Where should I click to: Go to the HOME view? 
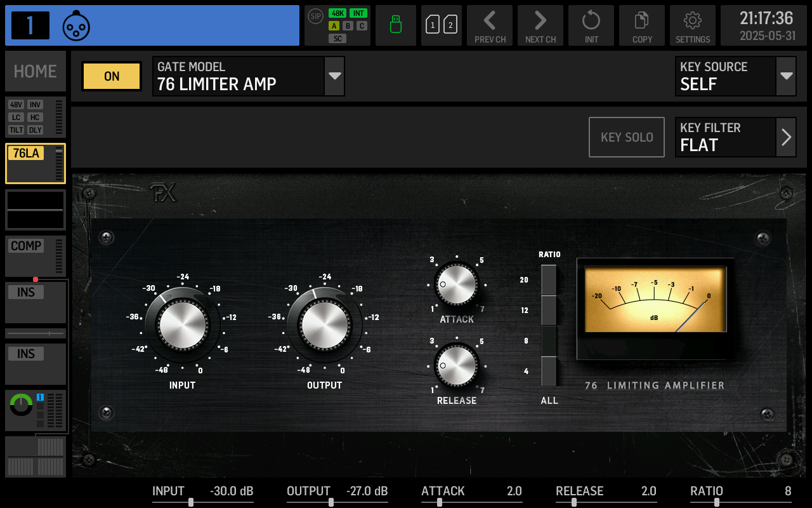point(35,71)
